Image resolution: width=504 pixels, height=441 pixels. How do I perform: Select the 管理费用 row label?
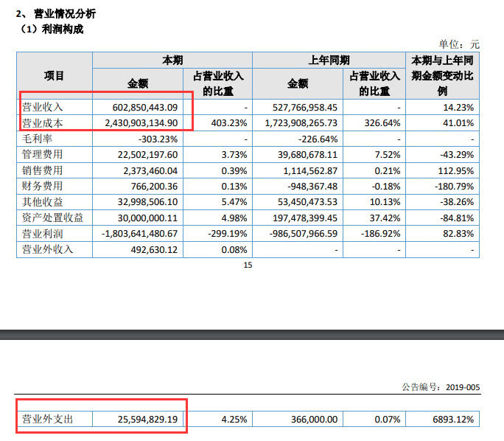tap(42, 154)
